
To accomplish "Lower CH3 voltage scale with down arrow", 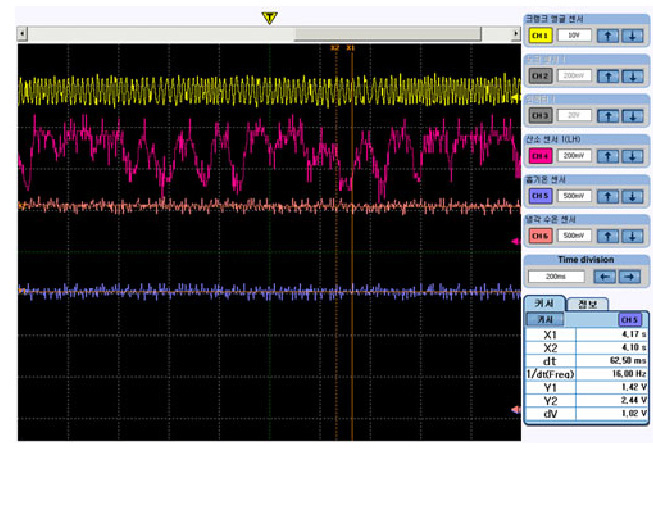I will pos(632,116).
